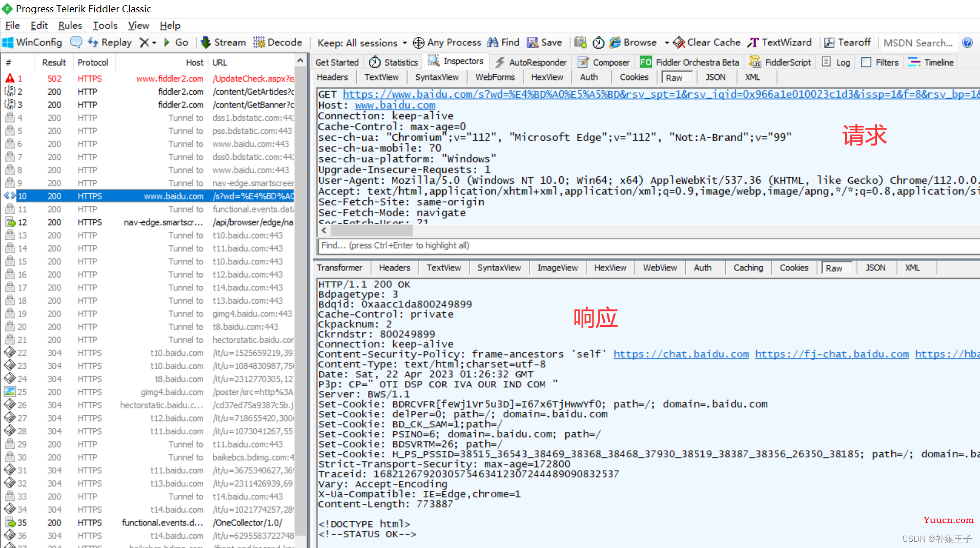This screenshot has width=980, height=548.
Task: Toggle the Filters checkbox tab
Action: tap(880, 62)
